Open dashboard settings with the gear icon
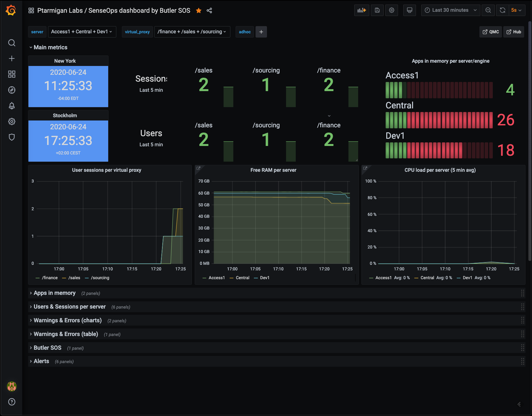 tap(391, 10)
